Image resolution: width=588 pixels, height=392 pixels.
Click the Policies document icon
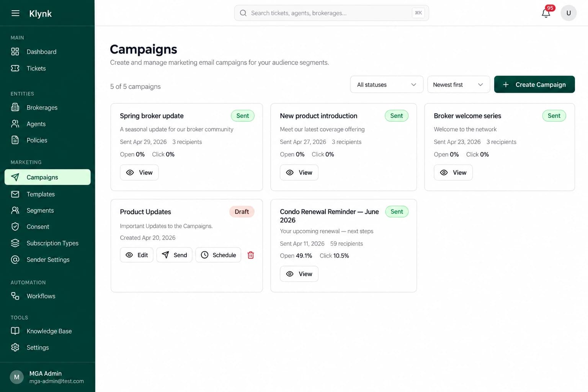coord(15,140)
